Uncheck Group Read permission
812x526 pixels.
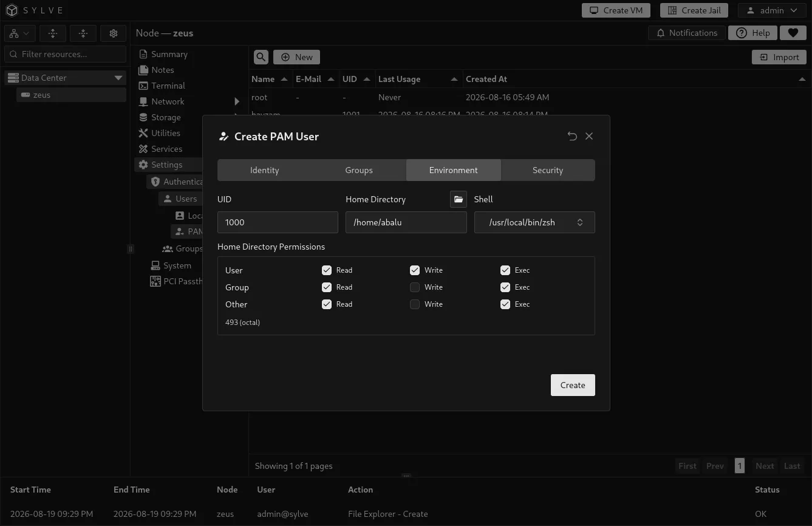click(327, 287)
